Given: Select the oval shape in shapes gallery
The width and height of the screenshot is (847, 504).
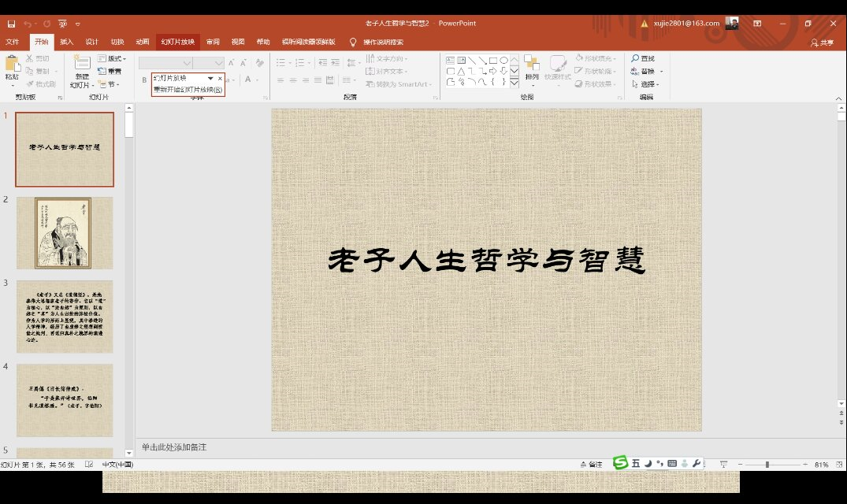Looking at the screenshot, I should [x=503, y=60].
